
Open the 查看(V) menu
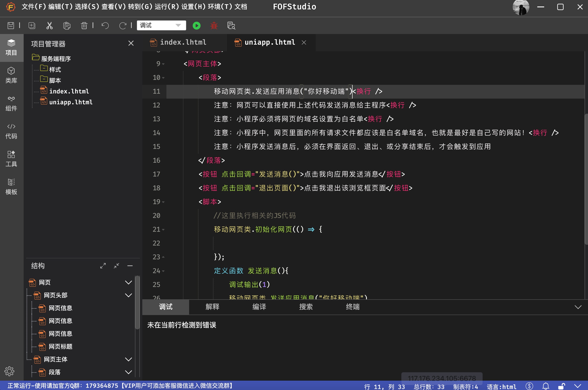114,7
